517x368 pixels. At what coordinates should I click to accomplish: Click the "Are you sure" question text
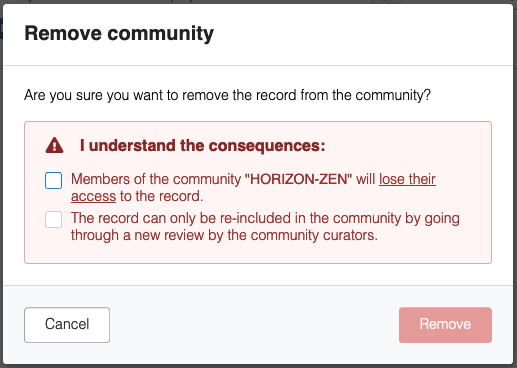[227, 95]
